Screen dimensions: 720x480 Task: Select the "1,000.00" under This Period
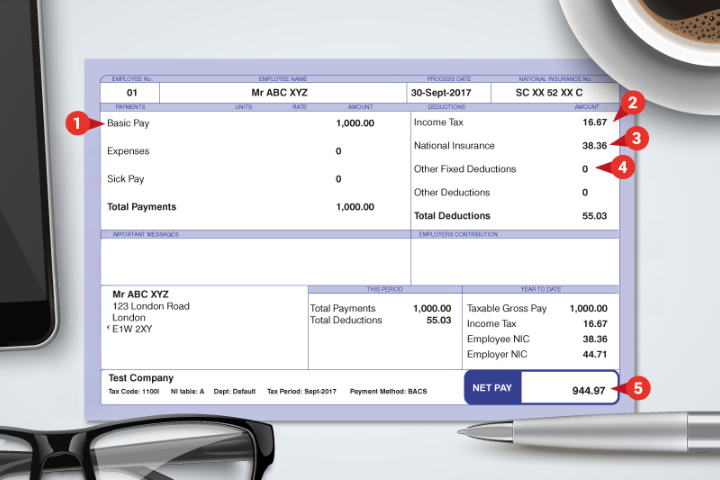tap(432, 308)
